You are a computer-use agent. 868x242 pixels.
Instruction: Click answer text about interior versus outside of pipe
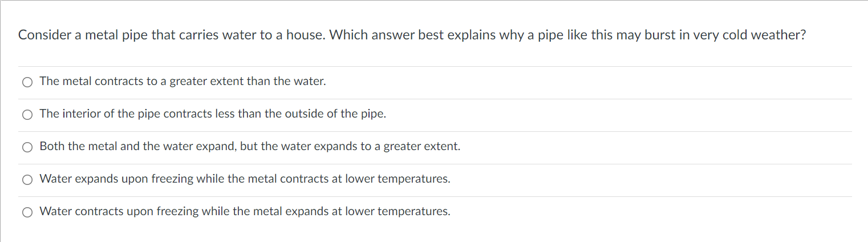pos(213,114)
